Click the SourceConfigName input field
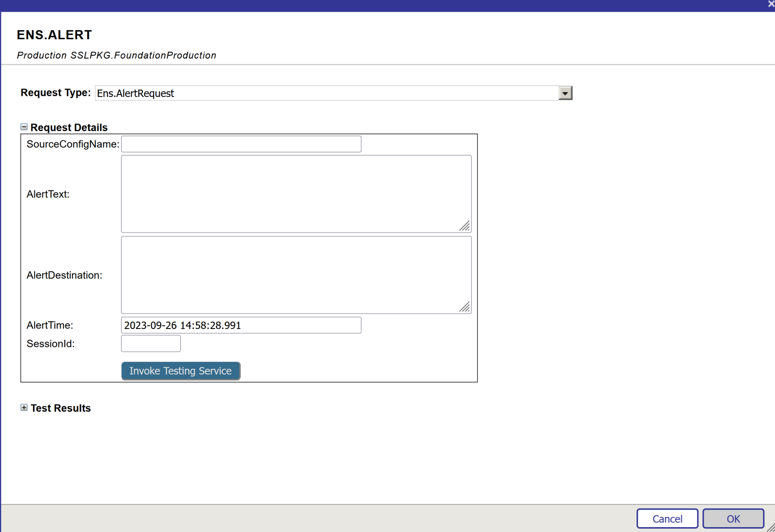The height and width of the screenshot is (532, 775). click(x=241, y=144)
